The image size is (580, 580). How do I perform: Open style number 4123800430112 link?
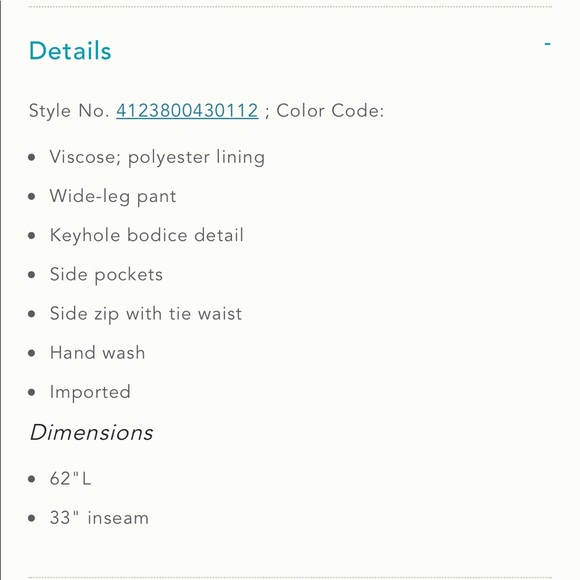pos(187,110)
